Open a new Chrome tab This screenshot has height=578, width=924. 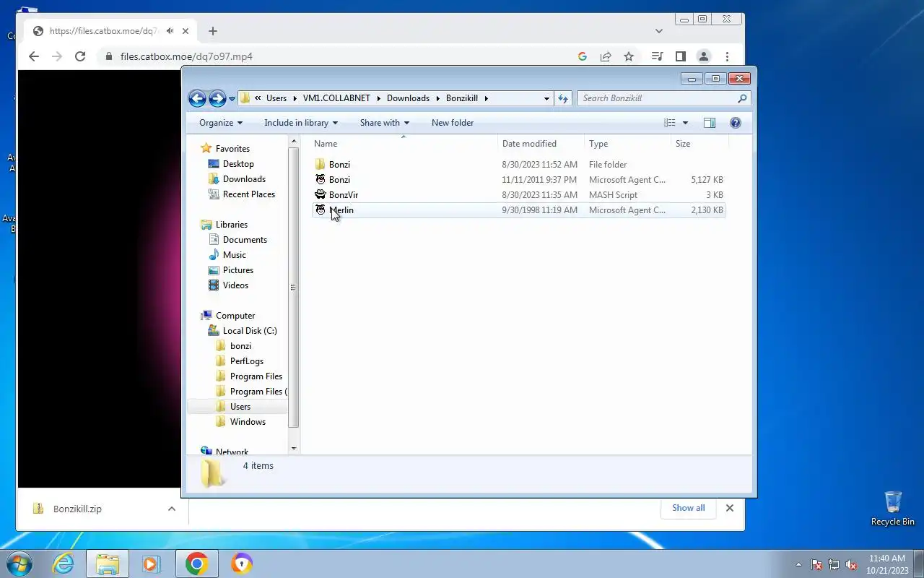(x=212, y=31)
